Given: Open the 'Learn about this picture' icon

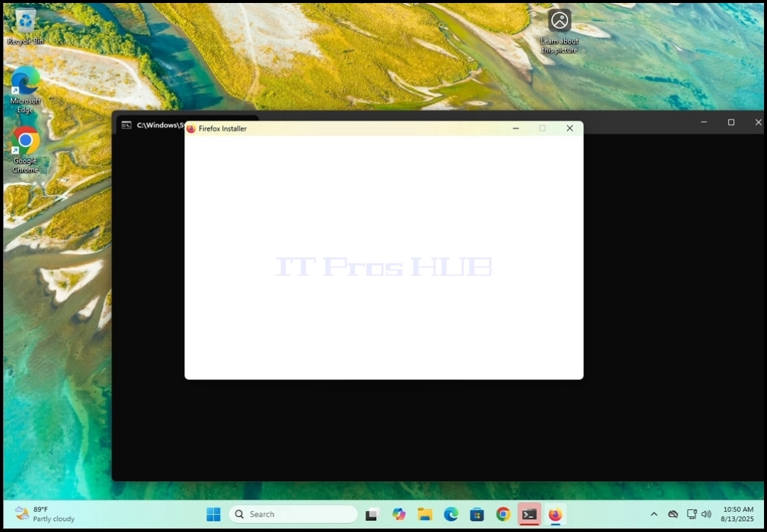Looking at the screenshot, I should pyautogui.click(x=560, y=31).
